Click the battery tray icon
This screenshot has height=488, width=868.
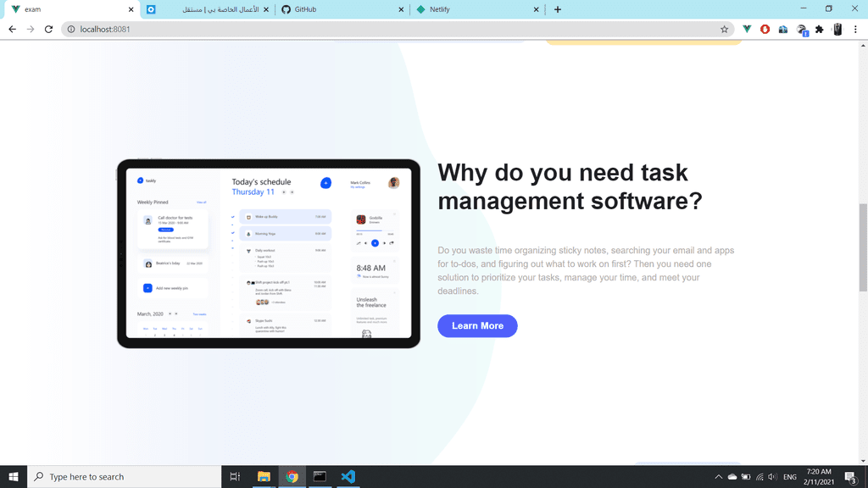pyautogui.click(x=746, y=477)
